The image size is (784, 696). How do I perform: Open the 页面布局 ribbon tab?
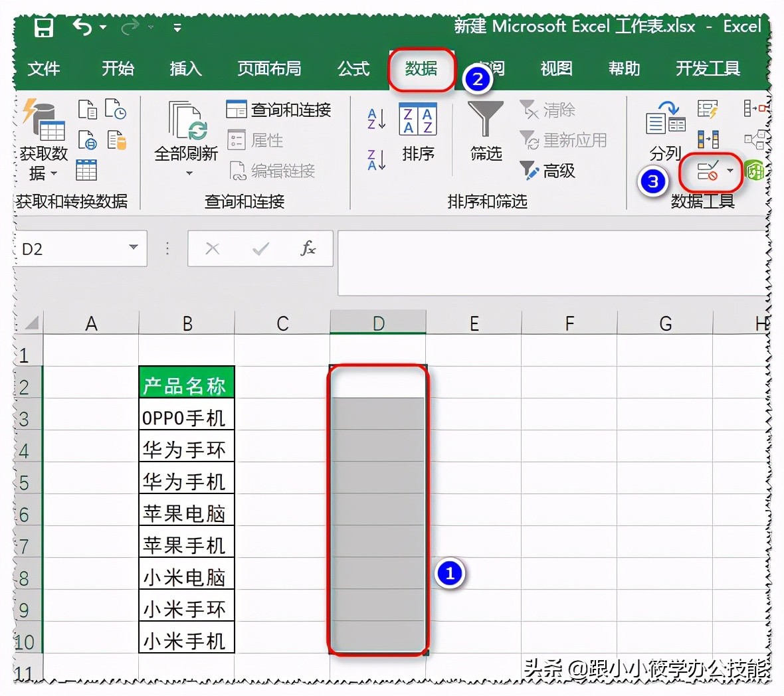click(x=269, y=68)
